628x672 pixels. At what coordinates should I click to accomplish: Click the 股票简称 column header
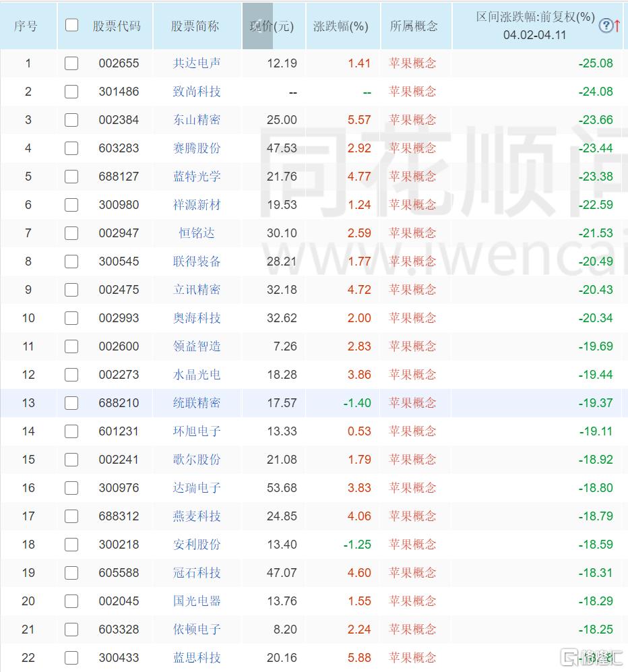(x=195, y=26)
